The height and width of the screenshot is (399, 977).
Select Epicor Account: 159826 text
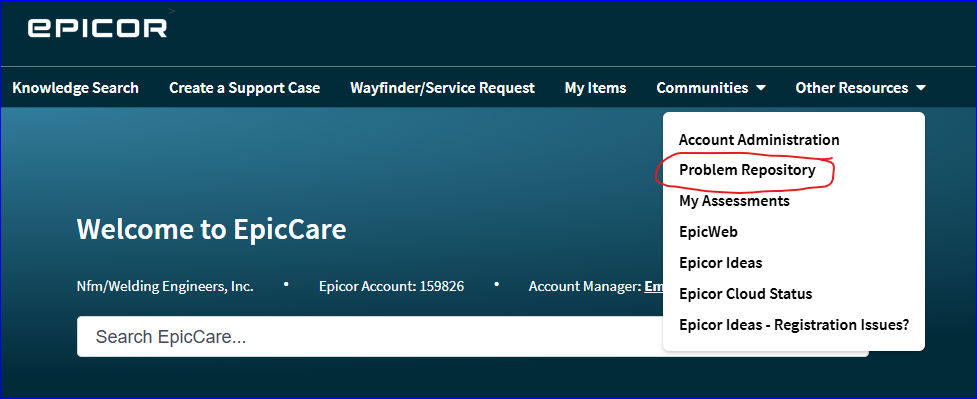pyautogui.click(x=391, y=287)
